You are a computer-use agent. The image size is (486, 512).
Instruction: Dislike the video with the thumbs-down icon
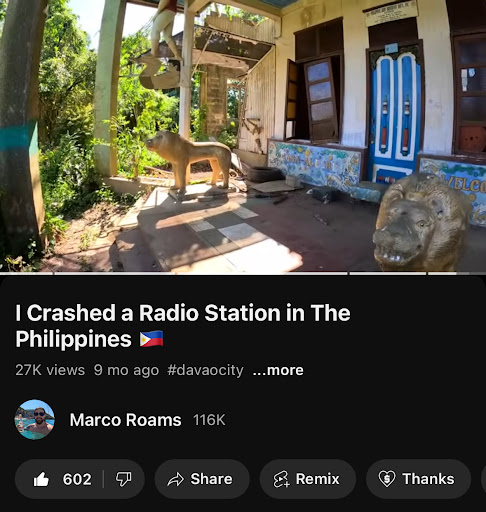pos(124,479)
